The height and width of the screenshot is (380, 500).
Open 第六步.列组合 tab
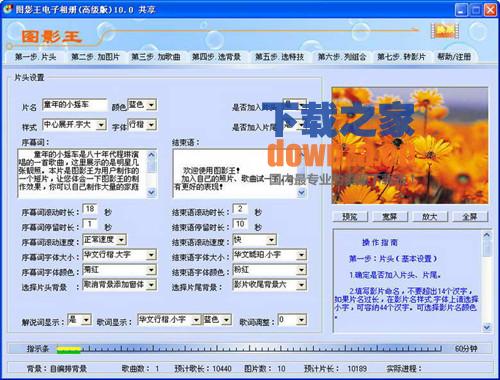(341, 57)
